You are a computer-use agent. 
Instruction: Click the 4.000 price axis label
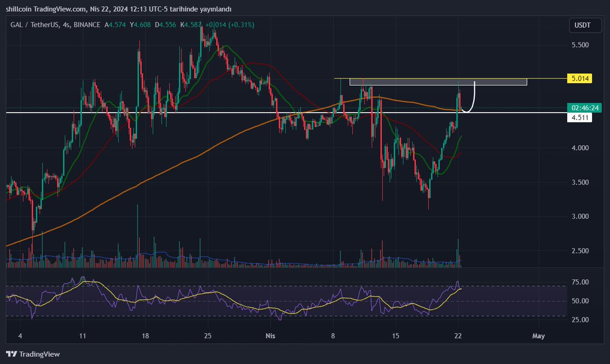click(x=580, y=148)
